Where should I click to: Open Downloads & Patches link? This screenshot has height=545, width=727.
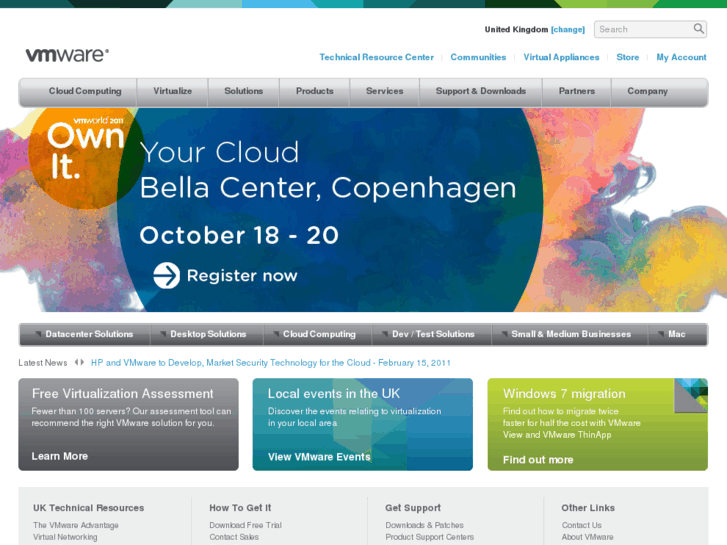click(424, 525)
